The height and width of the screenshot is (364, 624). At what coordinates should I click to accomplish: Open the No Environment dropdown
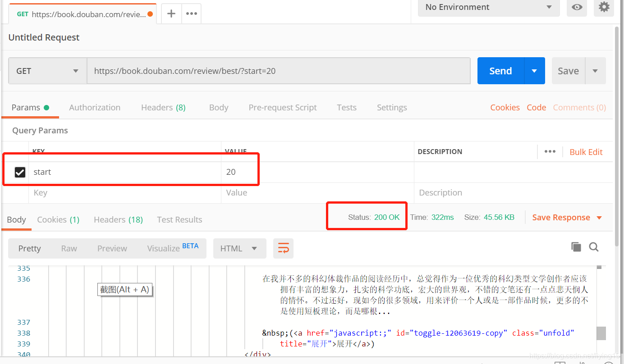click(x=489, y=7)
